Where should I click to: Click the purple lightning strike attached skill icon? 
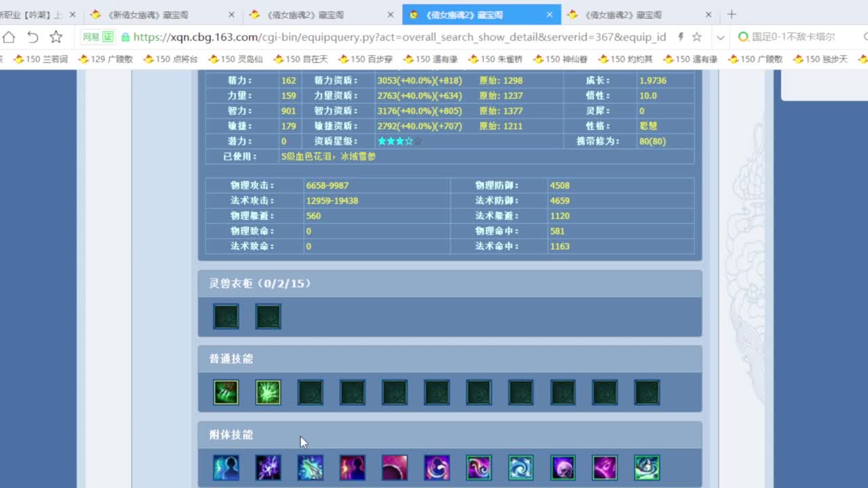pyautogui.click(x=268, y=467)
